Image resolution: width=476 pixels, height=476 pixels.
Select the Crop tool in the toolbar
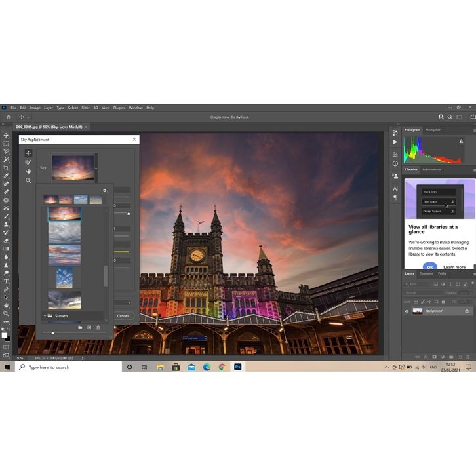[x=6, y=168]
